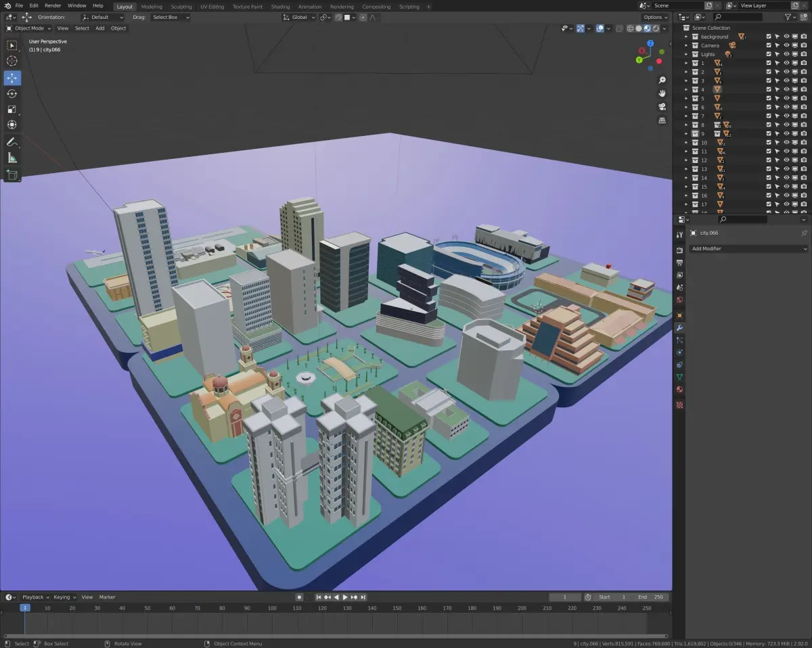Open the Object Mode dropdown
This screenshot has height=648, width=812.
pyautogui.click(x=29, y=28)
